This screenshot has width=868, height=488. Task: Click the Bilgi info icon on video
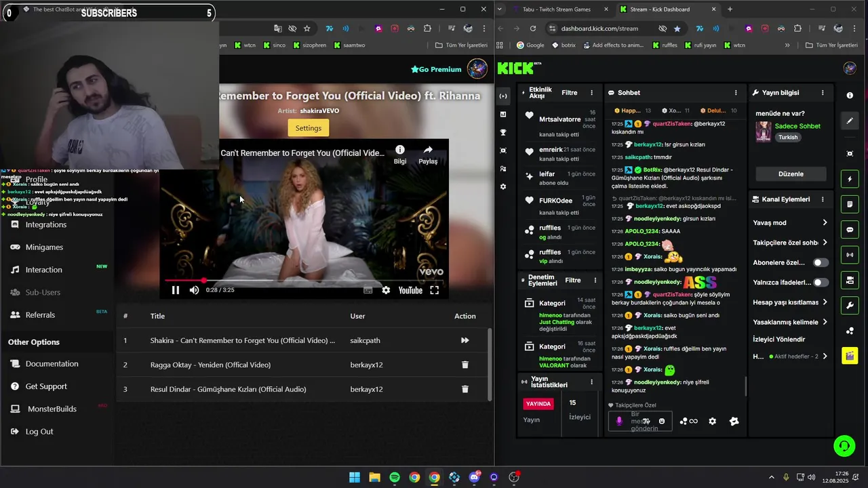point(400,150)
